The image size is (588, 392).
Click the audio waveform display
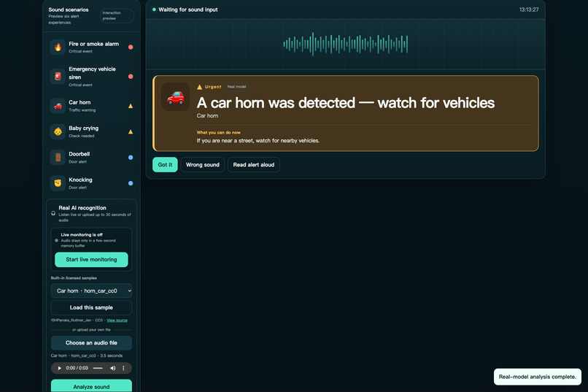coord(345,45)
